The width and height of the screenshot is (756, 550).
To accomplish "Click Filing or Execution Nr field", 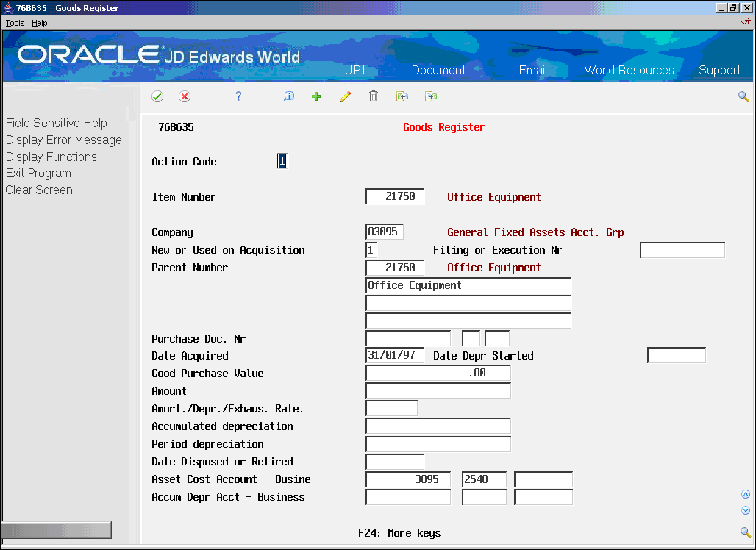I will tap(682, 250).
